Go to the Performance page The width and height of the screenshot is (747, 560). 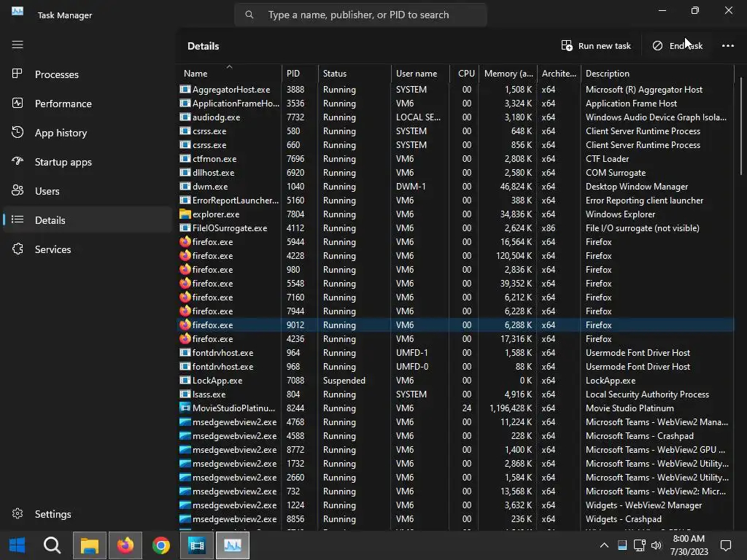(x=88, y=104)
